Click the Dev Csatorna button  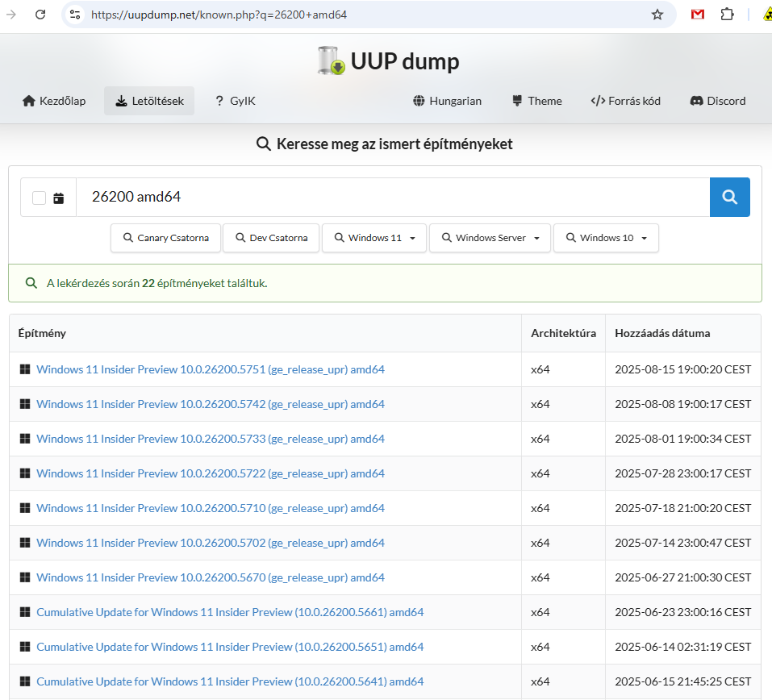(271, 238)
